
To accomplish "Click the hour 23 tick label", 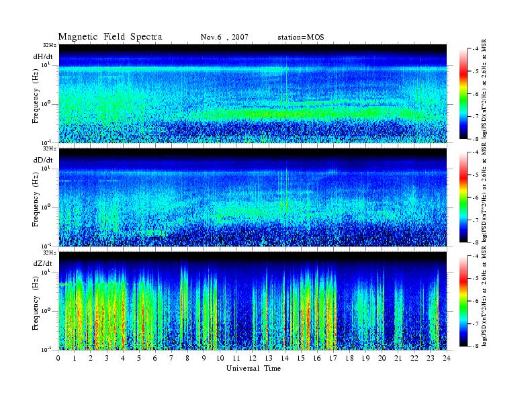I will [x=430, y=359].
